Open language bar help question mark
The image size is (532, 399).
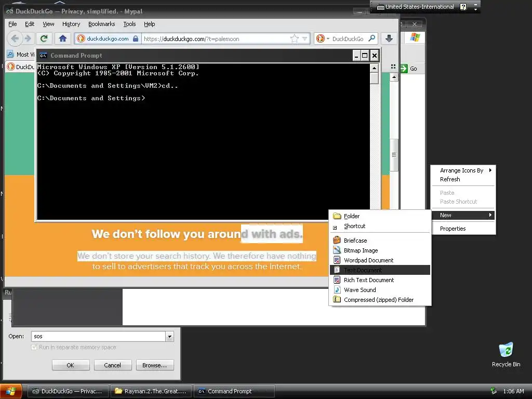(x=463, y=7)
